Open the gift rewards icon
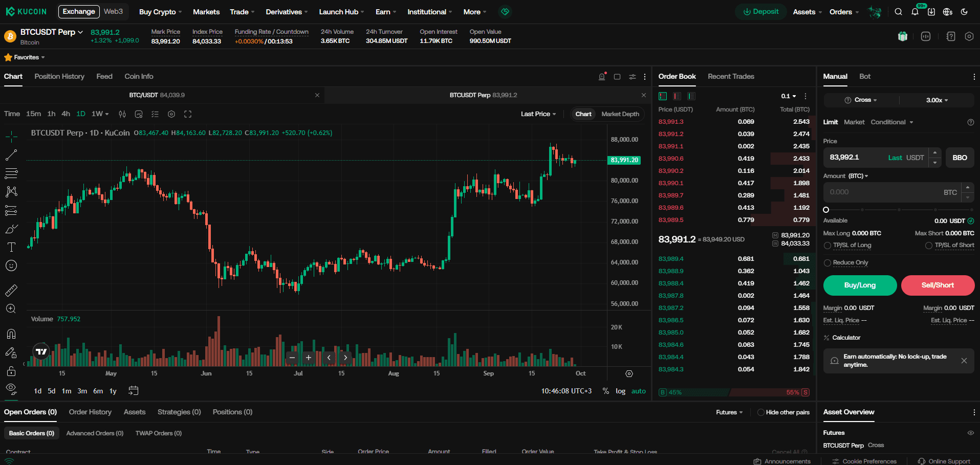The width and height of the screenshot is (980, 465). click(x=903, y=36)
